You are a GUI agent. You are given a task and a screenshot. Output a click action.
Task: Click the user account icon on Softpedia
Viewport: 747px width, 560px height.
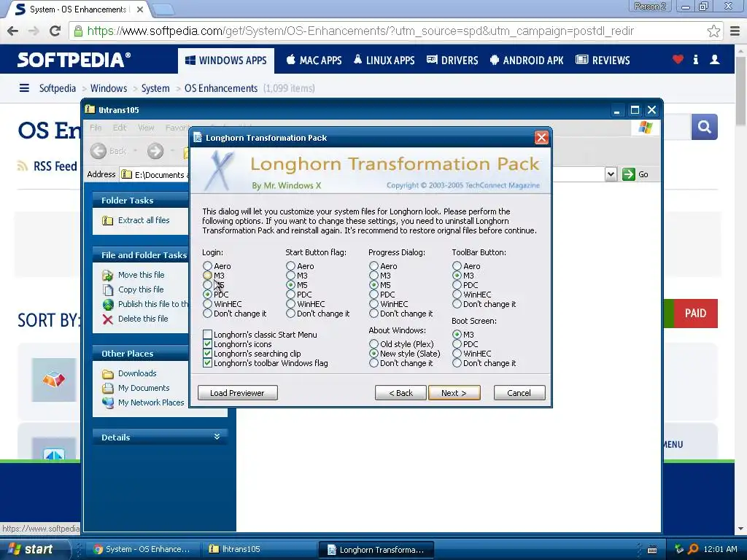pyautogui.click(x=715, y=60)
